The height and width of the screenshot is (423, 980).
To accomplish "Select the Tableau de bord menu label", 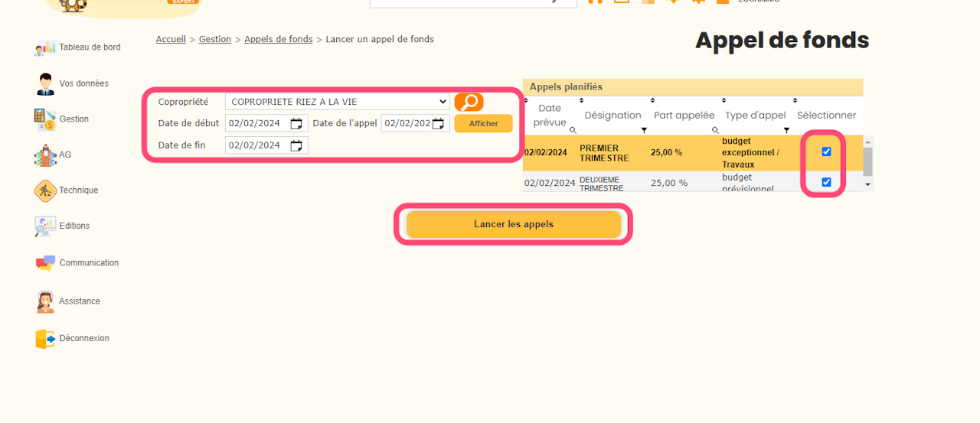I will click(90, 47).
